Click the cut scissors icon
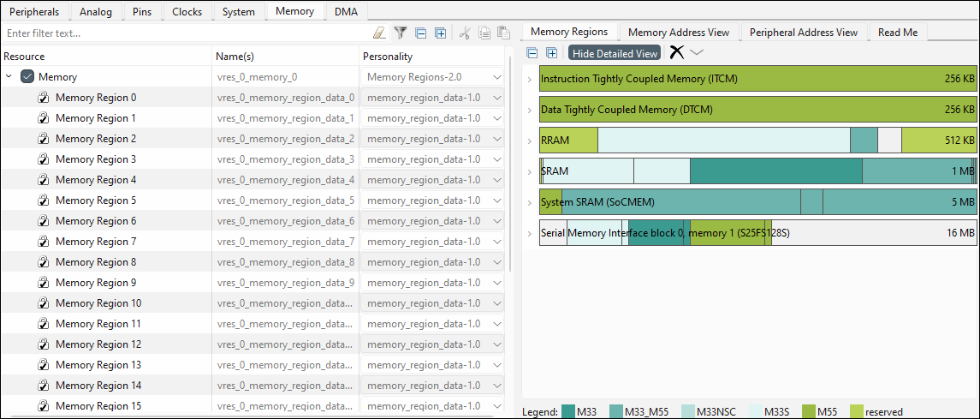The width and height of the screenshot is (980, 419). click(465, 33)
